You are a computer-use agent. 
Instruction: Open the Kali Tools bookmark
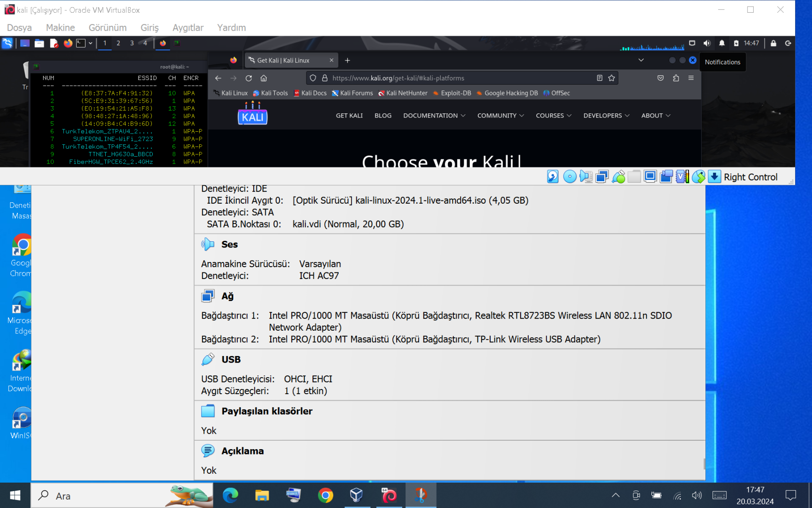click(270, 93)
